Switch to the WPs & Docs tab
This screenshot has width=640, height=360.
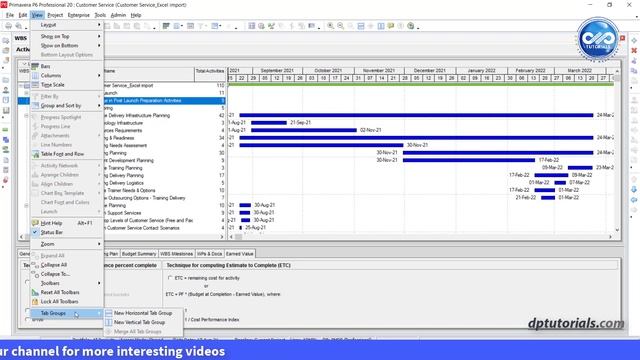tap(209, 254)
